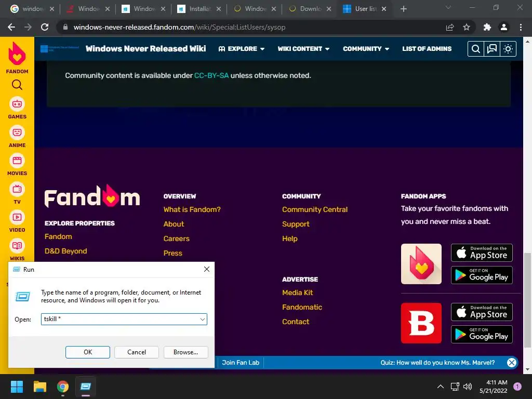Open the D&D Beyond app tile image
The width and height of the screenshot is (532, 399).
coord(421,323)
